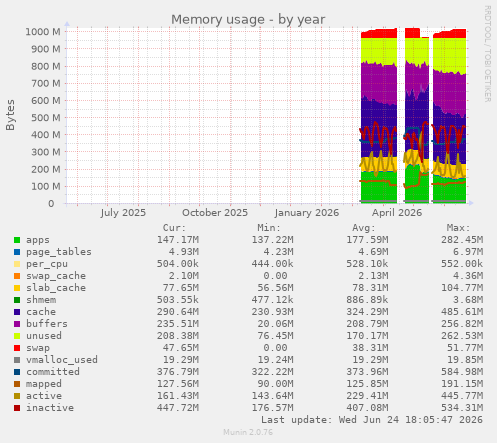This screenshot has width=497, height=443.
Task: Click the 'Memory usage - by year' title
Action: pos(248,20)
